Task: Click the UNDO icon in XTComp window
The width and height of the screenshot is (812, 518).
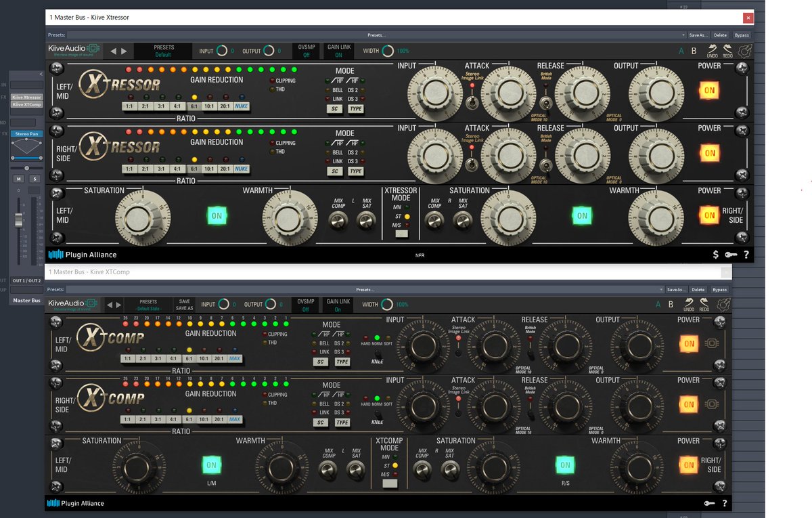Action: pyautogui.click(x=690, y=304)
